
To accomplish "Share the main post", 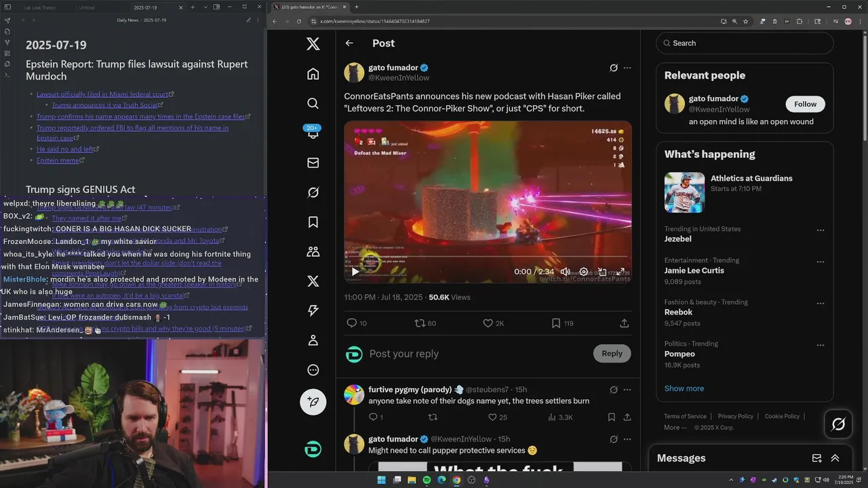I will (x=625, y=323).
